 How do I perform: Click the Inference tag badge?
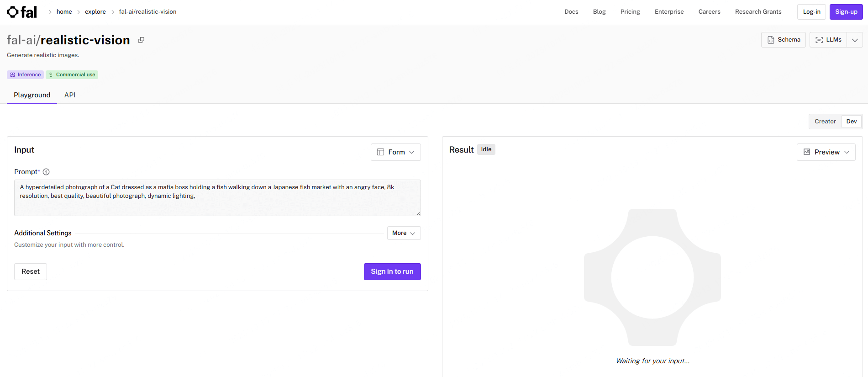tap(26, 74)
